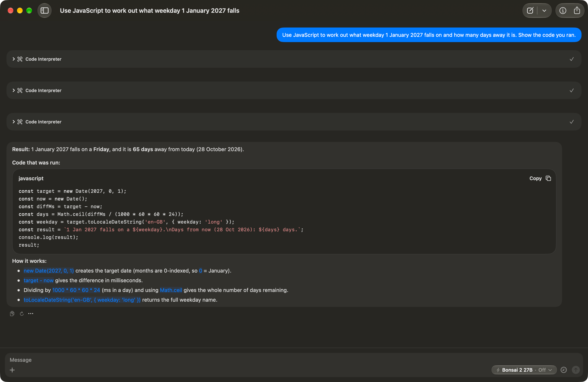This screenshot has width=588, height=382.
Task: Click the send arrow button
Action: [x=576, y=370]
